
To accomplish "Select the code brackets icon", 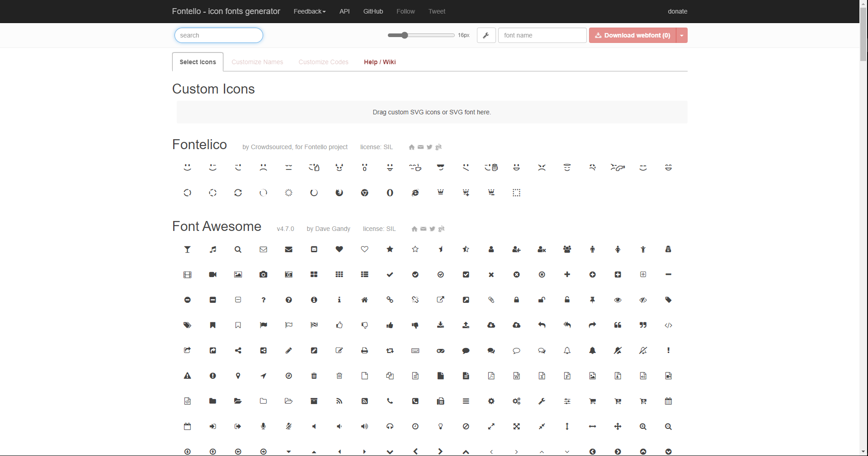I will [x=668, y=325].
